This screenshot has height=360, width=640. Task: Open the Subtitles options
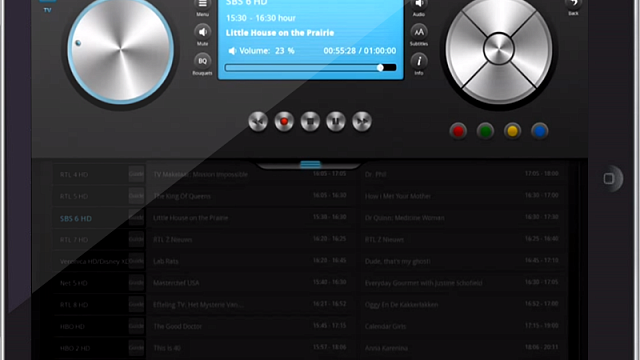tap(419, 32)
